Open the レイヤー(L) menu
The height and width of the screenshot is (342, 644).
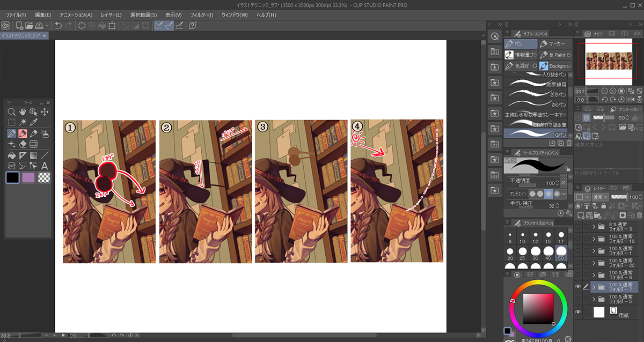109,14
